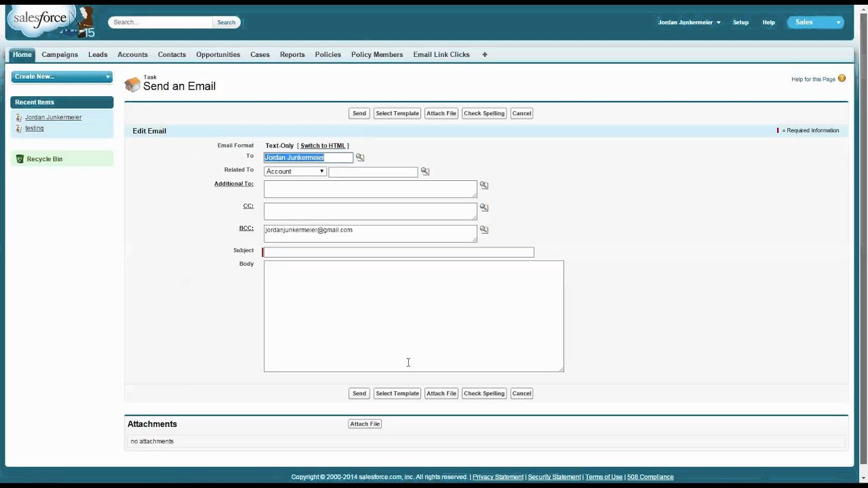Open testing recent item link
Screen dimensions: 868x488
coord(34,128)
